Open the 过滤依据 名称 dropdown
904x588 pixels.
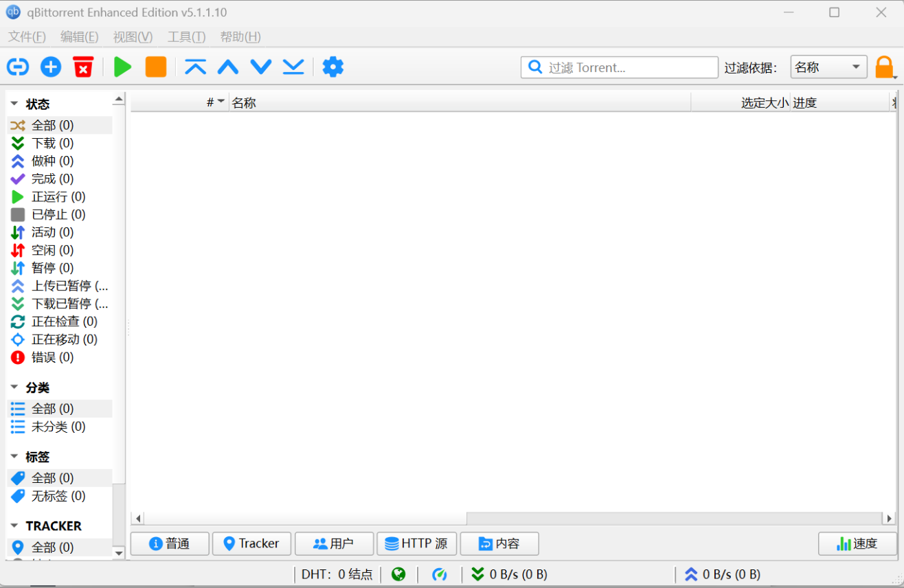[x=828, y=67]
